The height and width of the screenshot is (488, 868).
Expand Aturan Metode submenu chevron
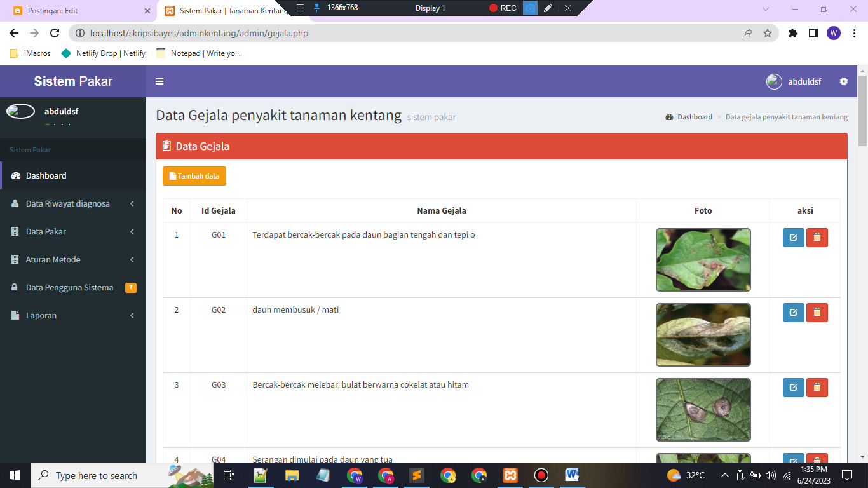[x=132, y=260]
